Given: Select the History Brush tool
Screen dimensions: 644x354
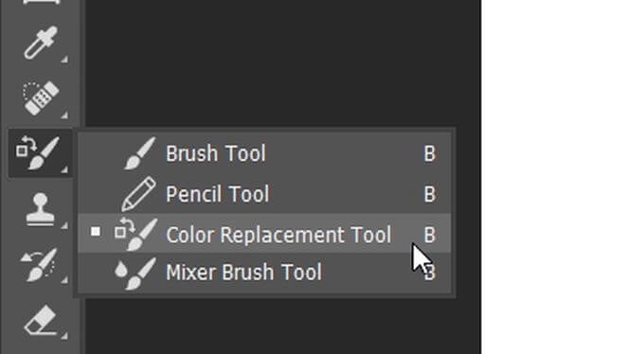Looking at the screenshot, I should click(x=39, y=265).
